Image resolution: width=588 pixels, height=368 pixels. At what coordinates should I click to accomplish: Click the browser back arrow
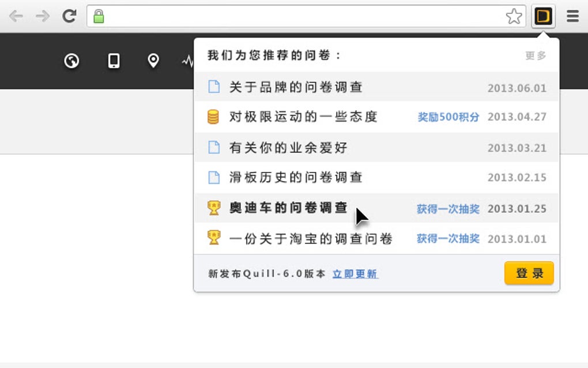[16, 16]
